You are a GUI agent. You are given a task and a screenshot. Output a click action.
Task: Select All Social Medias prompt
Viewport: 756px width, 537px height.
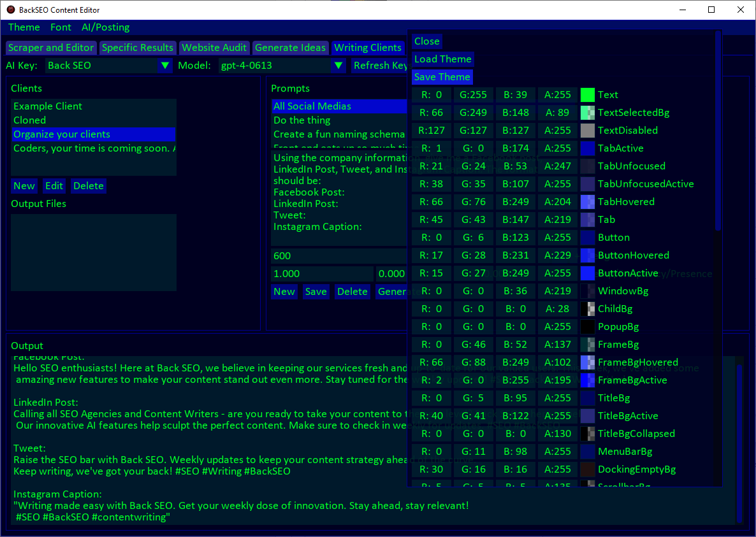pos(339,106)
